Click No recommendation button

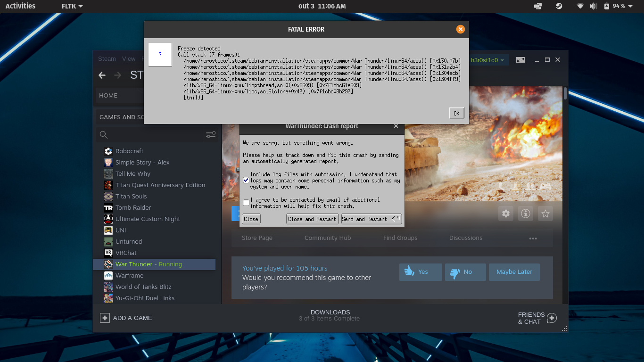465,272
